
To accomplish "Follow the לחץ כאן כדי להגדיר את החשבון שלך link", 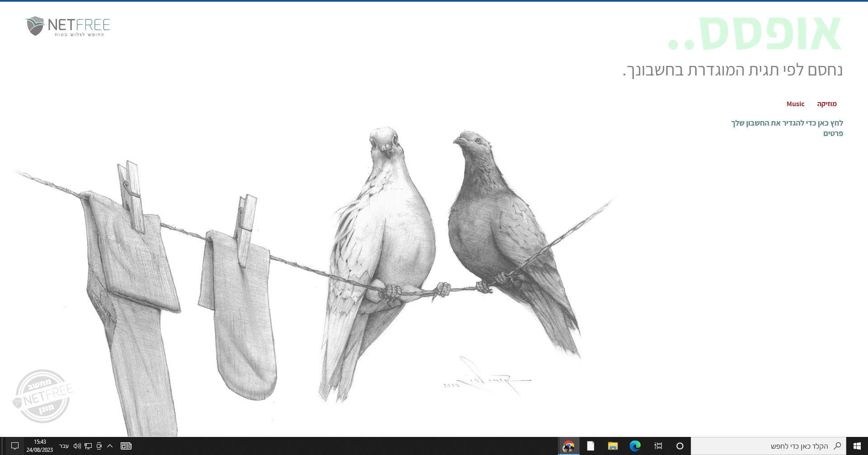I will [787, 123].
